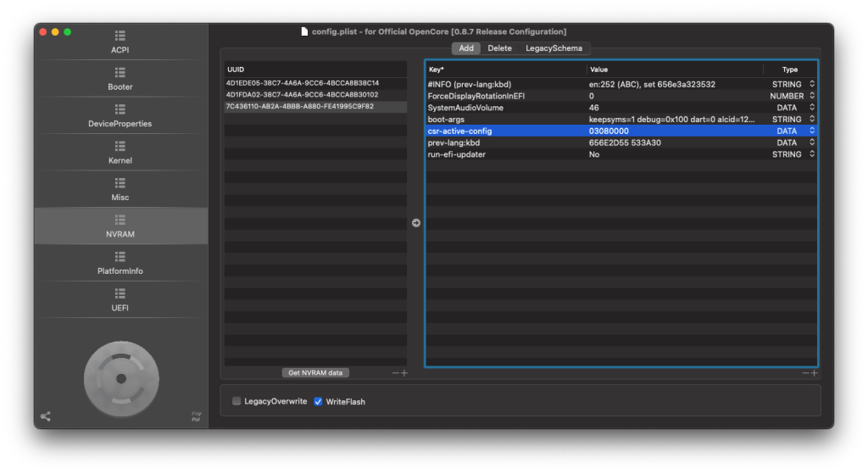Click the share icon at bottom left

tap(46, 416)
